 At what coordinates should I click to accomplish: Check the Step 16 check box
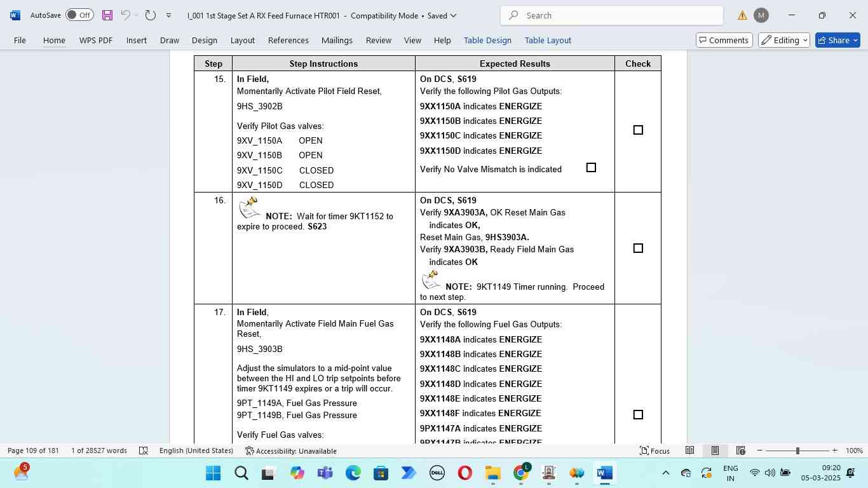[x=638, y=248]
